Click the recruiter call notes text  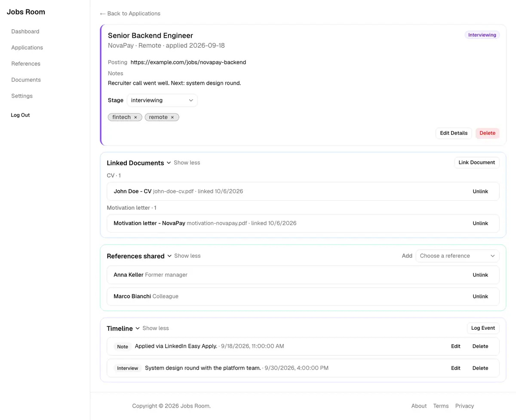[x=174, y=83]
